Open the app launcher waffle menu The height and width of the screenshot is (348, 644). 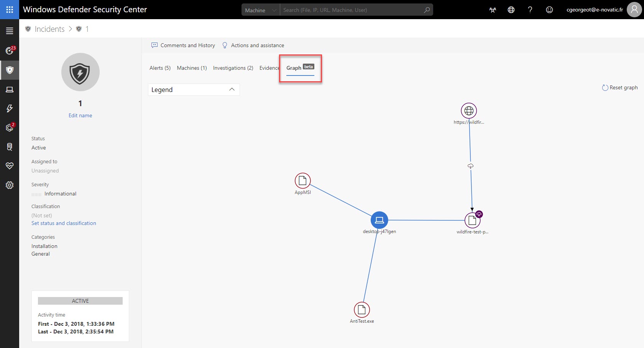[x=10, y=10]
